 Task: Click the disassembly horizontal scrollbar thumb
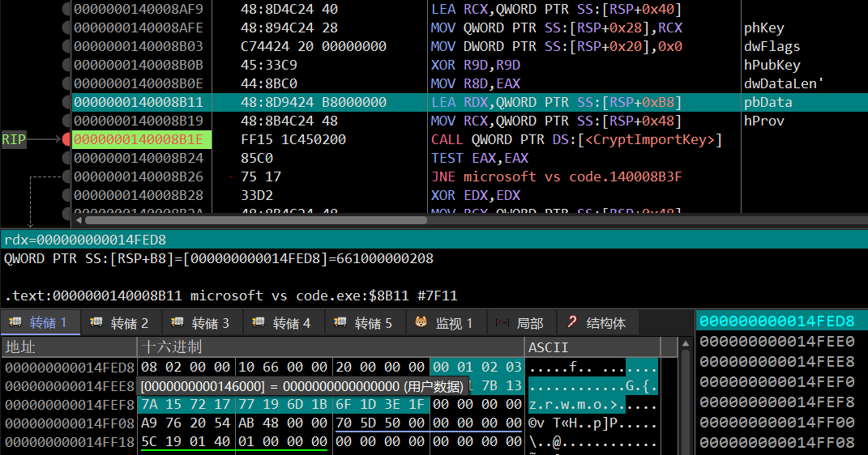pos(256,220)
